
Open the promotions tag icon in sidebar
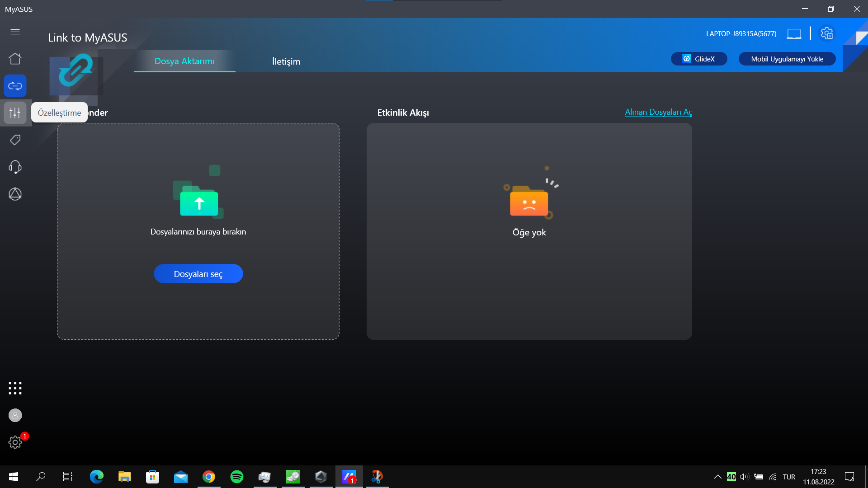coord(15,140)
